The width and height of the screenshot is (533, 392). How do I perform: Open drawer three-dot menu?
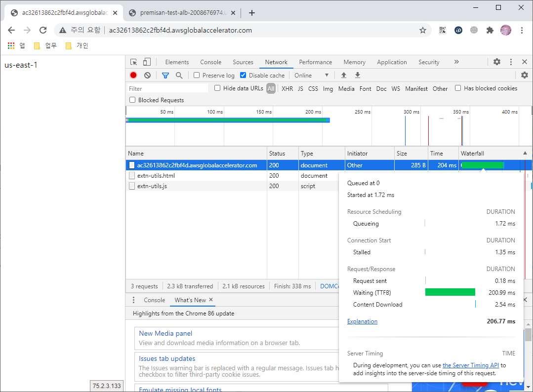133,300
